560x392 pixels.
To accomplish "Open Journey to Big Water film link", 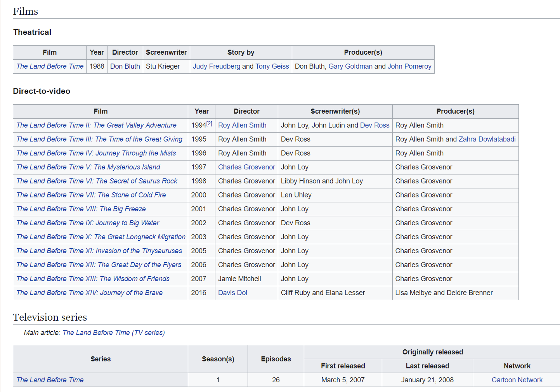I will click(x=88, y=223).
